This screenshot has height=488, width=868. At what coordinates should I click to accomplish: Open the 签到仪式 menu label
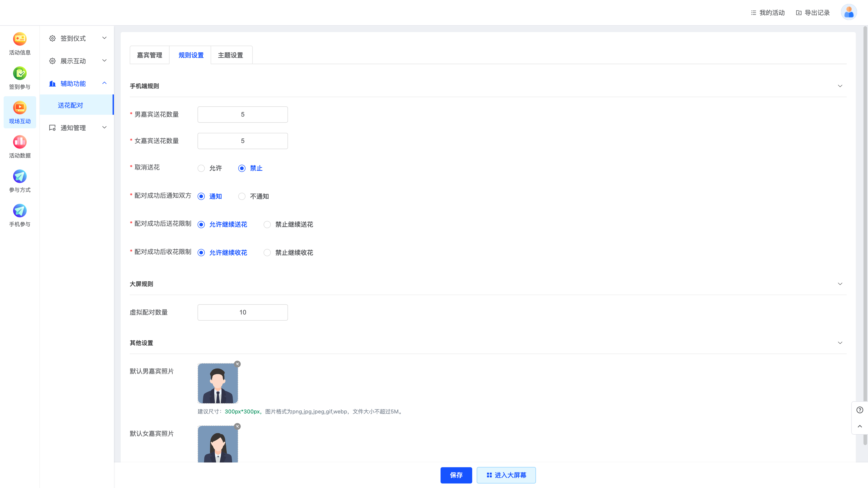point(73,38)
